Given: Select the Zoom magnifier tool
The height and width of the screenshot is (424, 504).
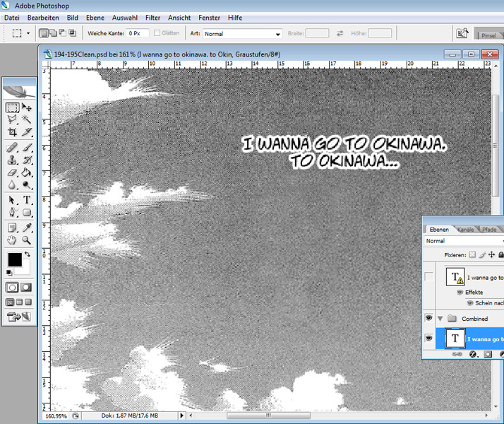Looking at the screenshot, I should [x=27, y=240].
